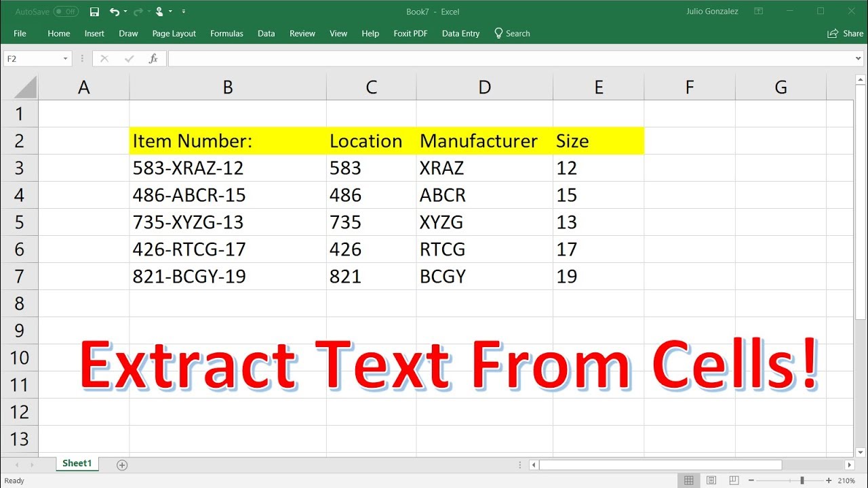Select the Size header cell
The height and width of the screenshot is (488, 868).
click(598, 141)
